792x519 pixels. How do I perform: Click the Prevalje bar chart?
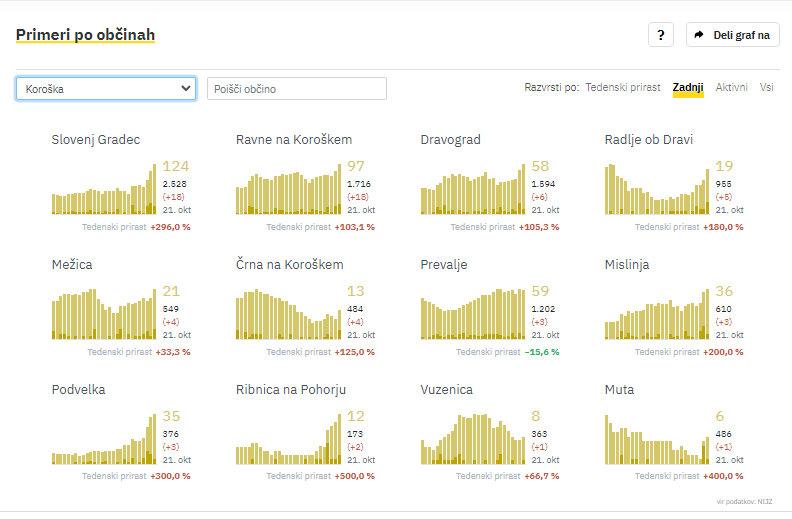472,315
